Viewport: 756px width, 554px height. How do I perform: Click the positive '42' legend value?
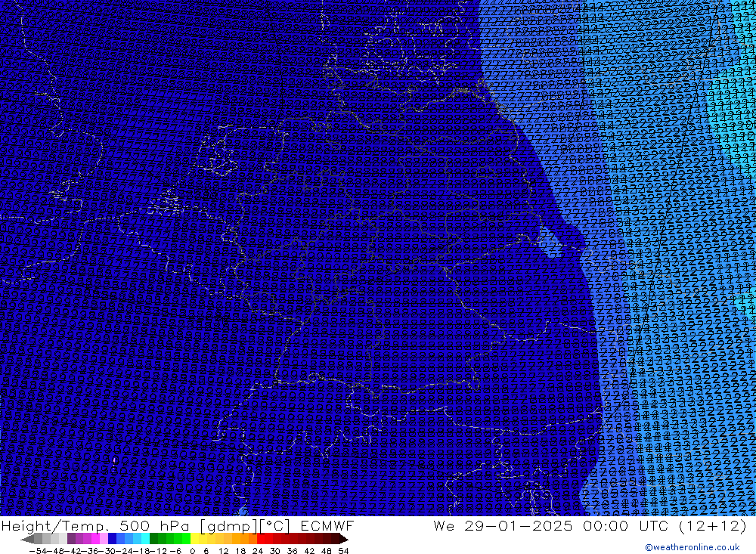[309, 551]
